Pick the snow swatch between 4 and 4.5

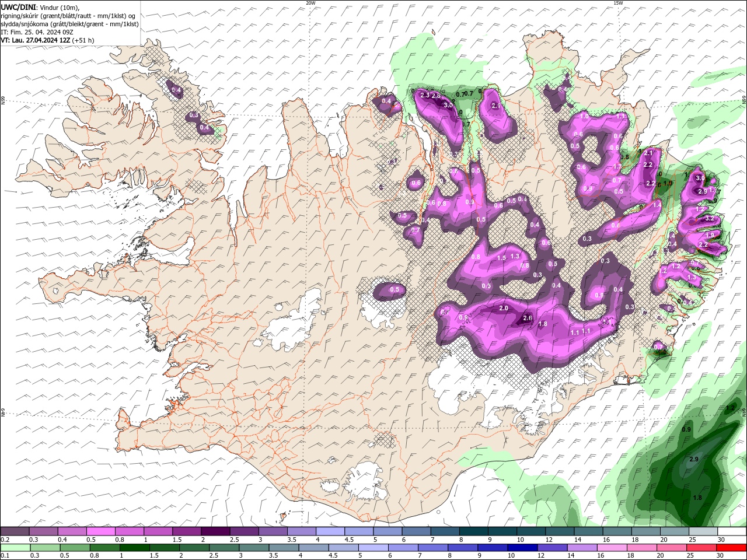[330, 531]
